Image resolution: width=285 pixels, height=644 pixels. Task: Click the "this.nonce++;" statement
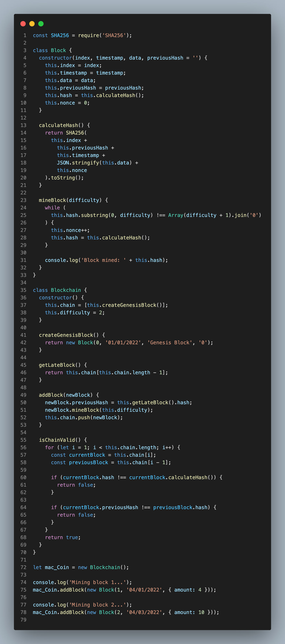[70, 230]
